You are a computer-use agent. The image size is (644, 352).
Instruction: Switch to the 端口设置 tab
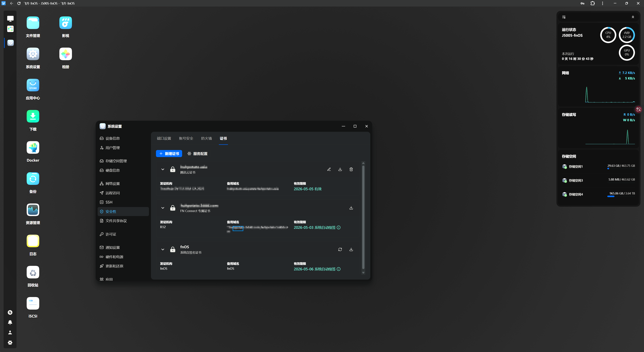[164, 138]
